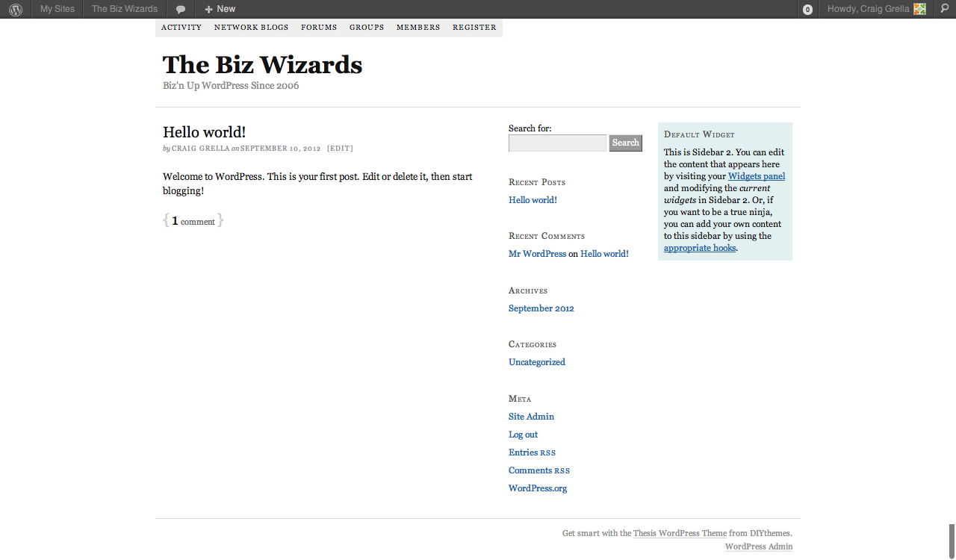Viewport: 956px width, 560px height.
Task: Click the Welcome to WordPress paragraph
Action: click(317, 184)
